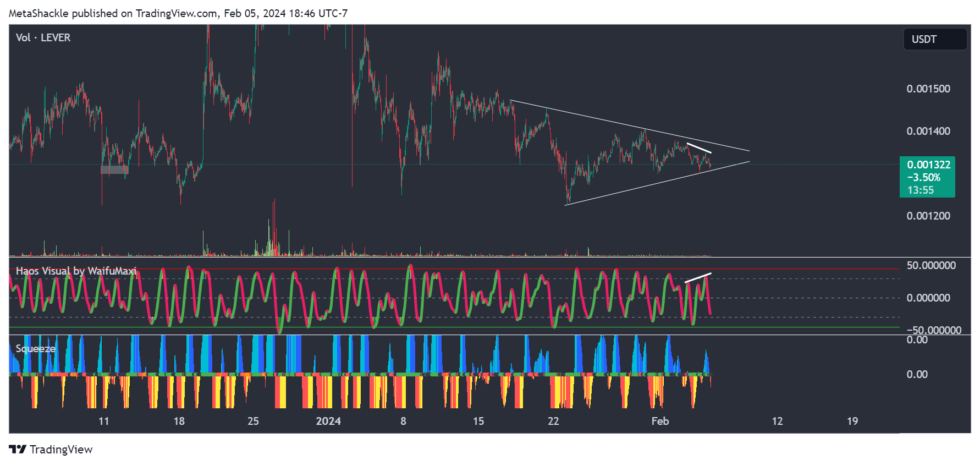
Task: Click the 0.001400 price axis label
Action: pyautogui.click(x=928, y=131)
